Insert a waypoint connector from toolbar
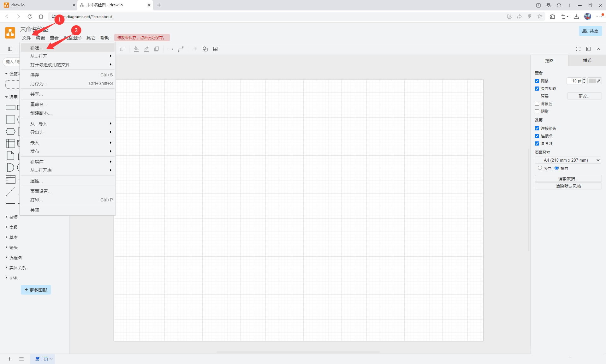This screenshot has height=364, width=606. click(181, 49)
